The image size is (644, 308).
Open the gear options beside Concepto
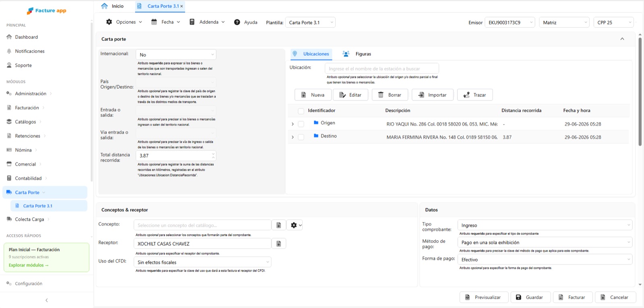point(296,225)
